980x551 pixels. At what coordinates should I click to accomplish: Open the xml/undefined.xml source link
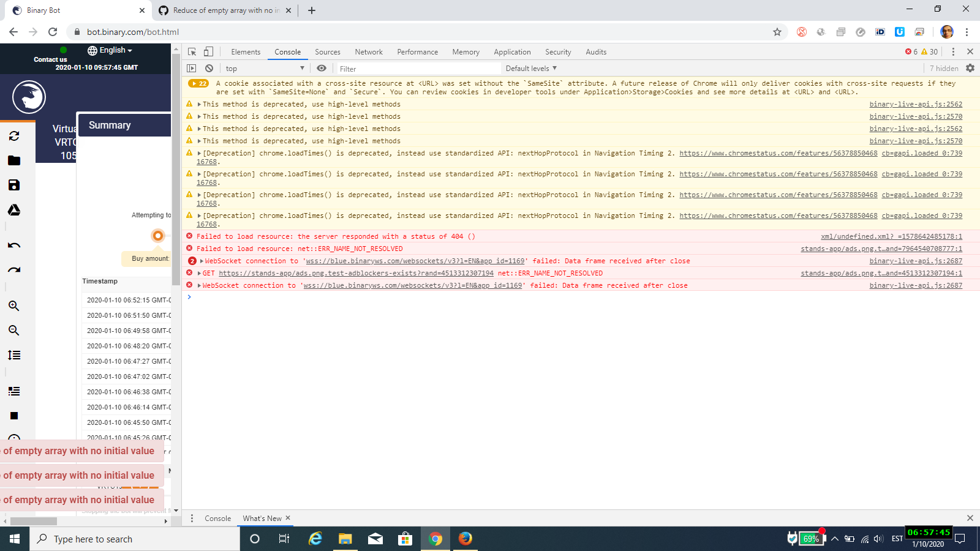(x=891, y=236)
